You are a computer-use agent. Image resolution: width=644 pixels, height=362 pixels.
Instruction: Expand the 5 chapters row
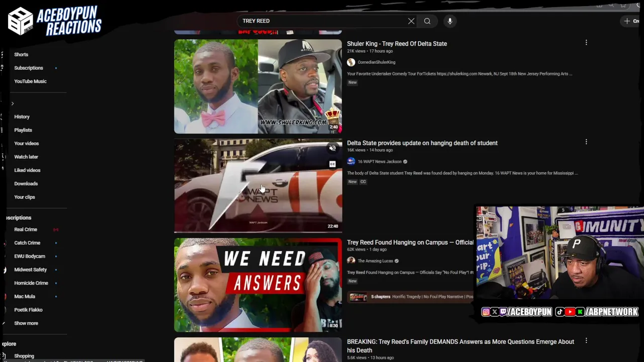[x=411, y=297]
